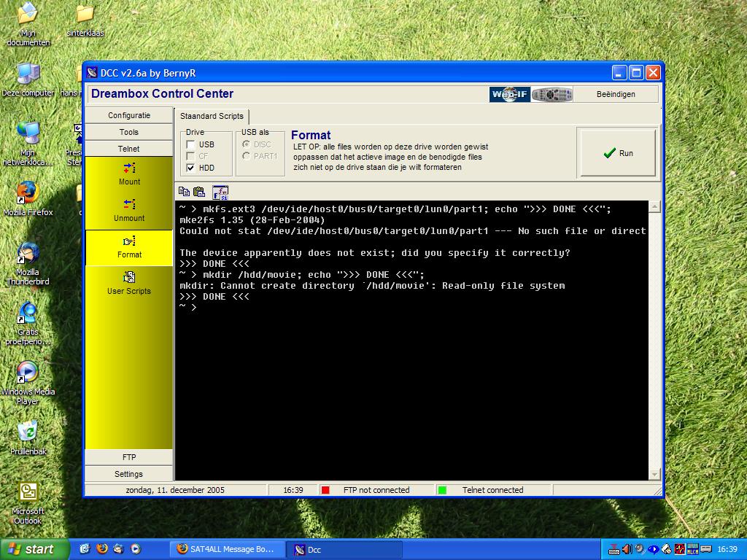Image resolution: width=747 pixels, height=560 pixels.
Task: Run the format script
Action: 617,153
